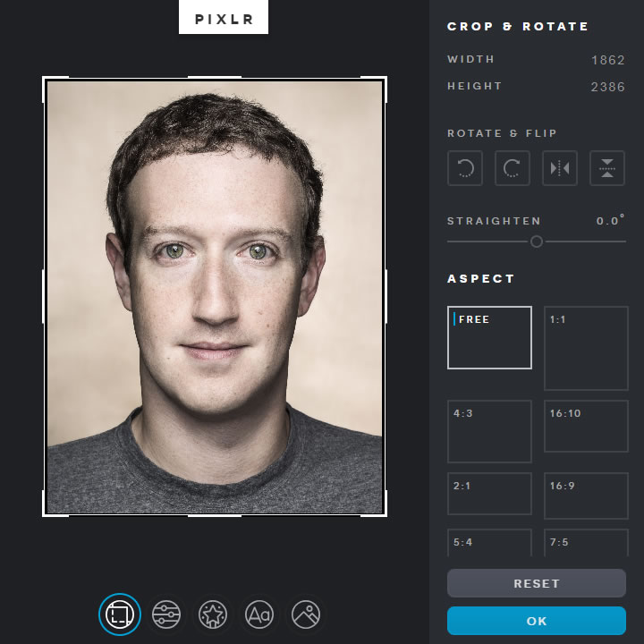644x644 pixels.
Task: Select the 16:9 aspect ratio
Action: (x=586, y=496)
